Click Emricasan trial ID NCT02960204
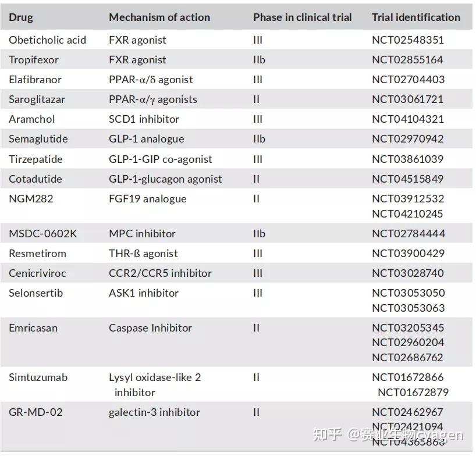 point(407,343)
